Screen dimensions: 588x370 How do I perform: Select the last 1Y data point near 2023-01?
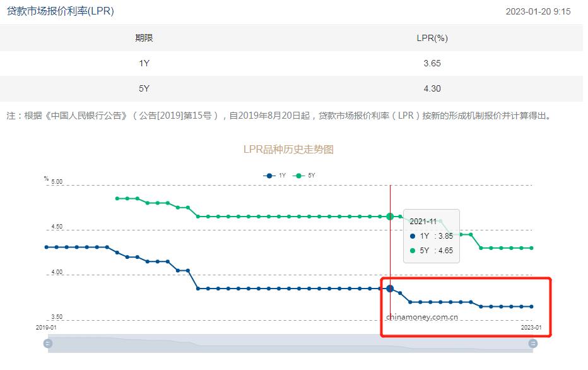532,306
